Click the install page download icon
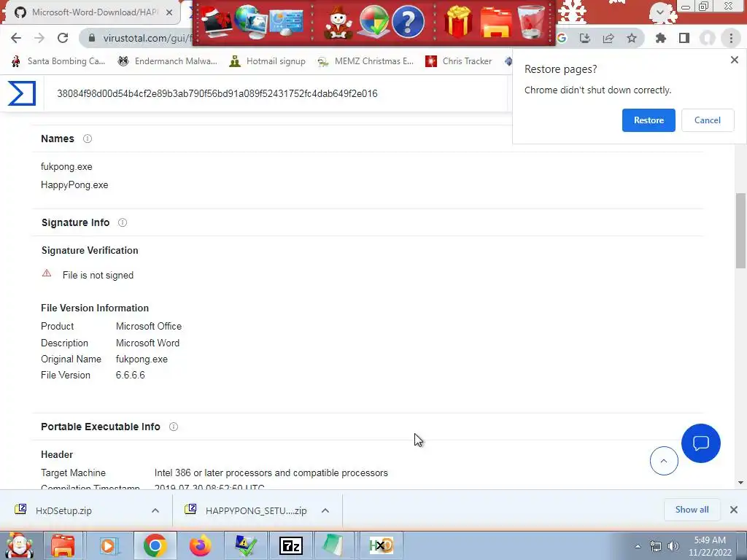This screenshot has width=747, height=560. 585,38
